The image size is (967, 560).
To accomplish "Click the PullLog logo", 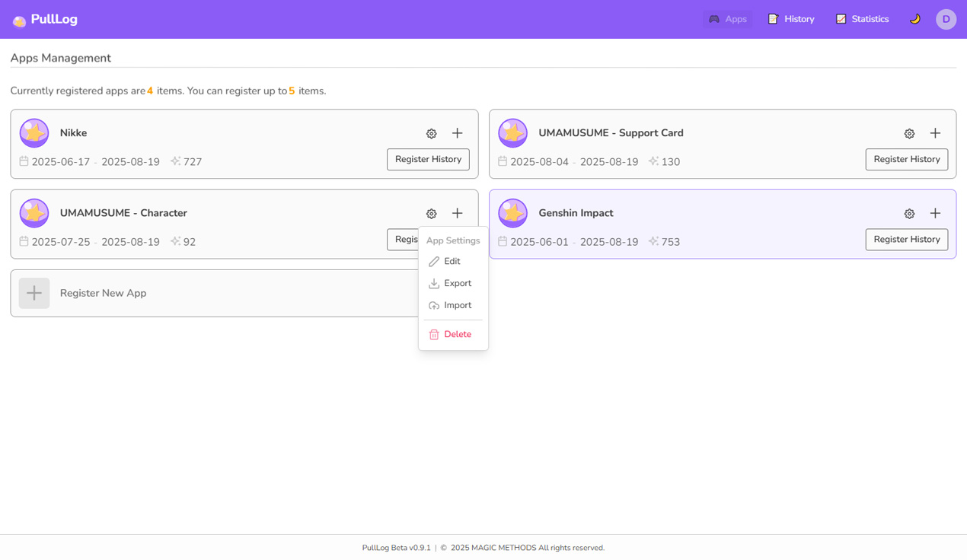I will pyautogui.click(x=46, y=20).
